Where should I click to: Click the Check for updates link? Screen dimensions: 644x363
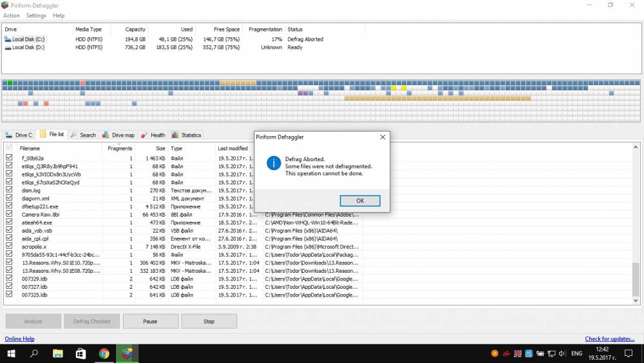point(609,338)
